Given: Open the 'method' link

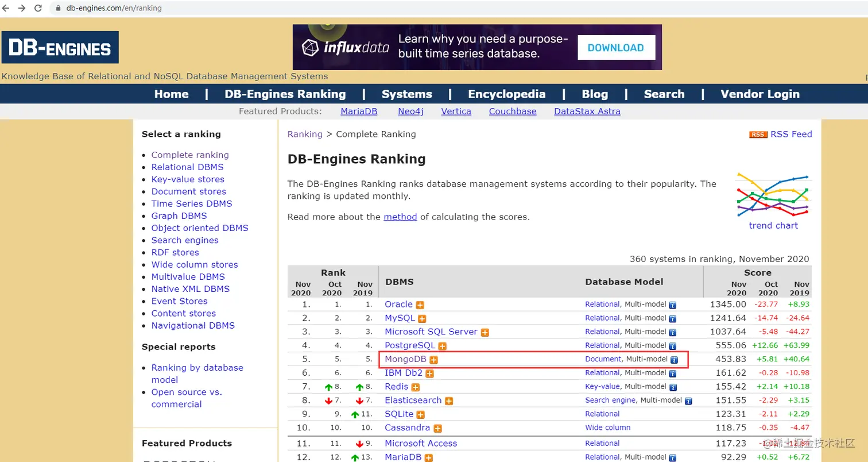Looking at the screenshot, I should tap(400, 217).
